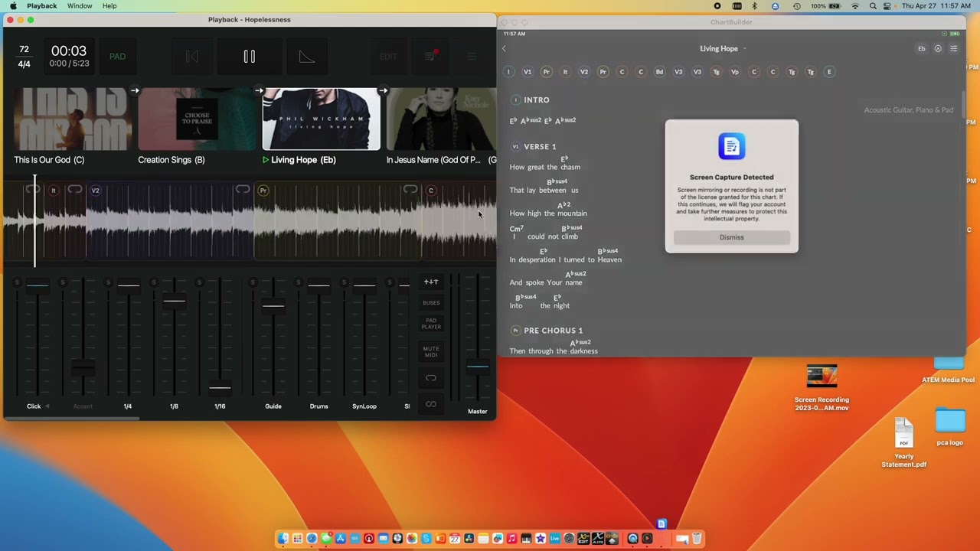Open setlist icon with red notification dot
Image resolution: width=980 pixels, height=551 pixels.
click(430, 56)
